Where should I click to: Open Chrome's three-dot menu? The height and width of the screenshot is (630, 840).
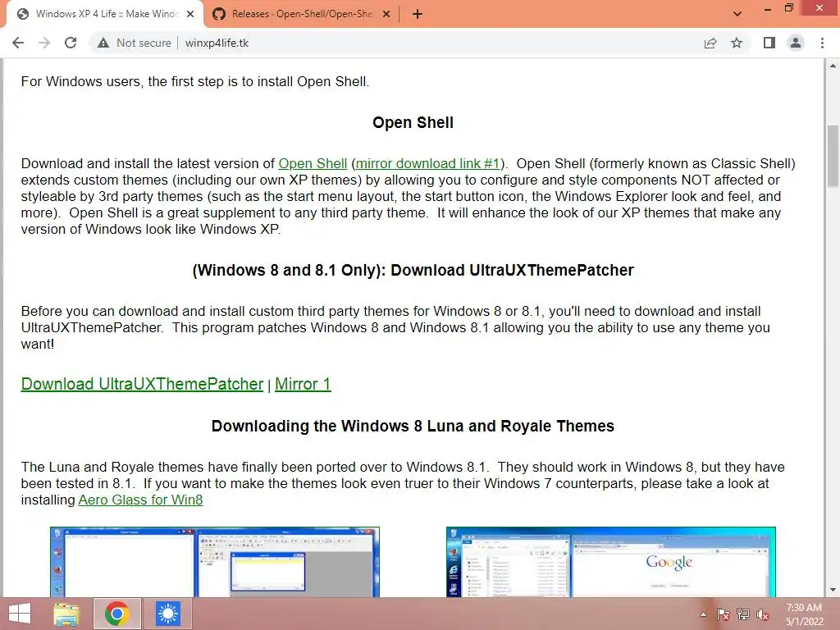coord(822,43)
